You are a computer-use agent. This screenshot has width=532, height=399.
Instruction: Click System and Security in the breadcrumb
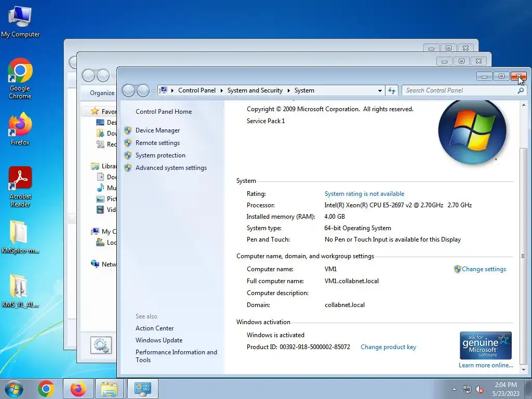coord(255,90)
